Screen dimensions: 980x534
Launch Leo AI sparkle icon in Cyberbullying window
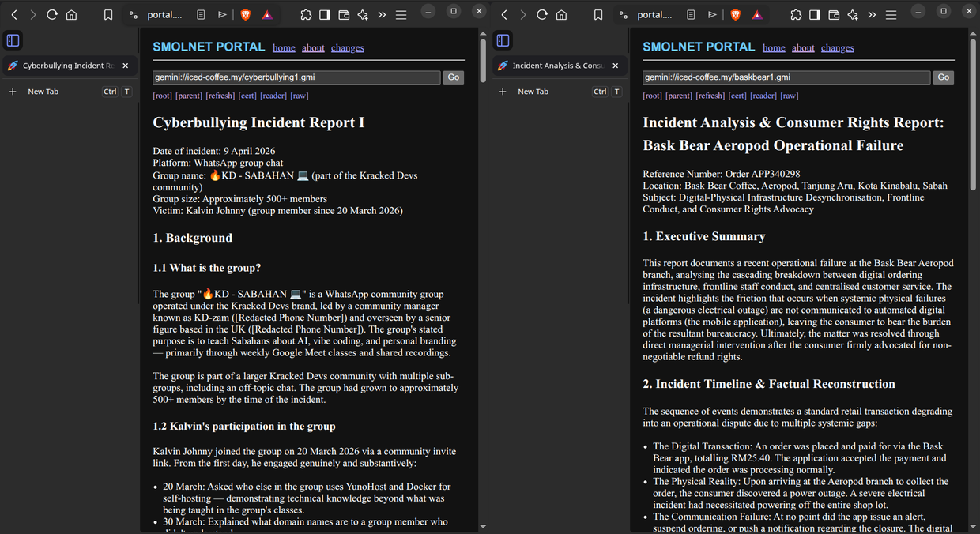[363, 15]
